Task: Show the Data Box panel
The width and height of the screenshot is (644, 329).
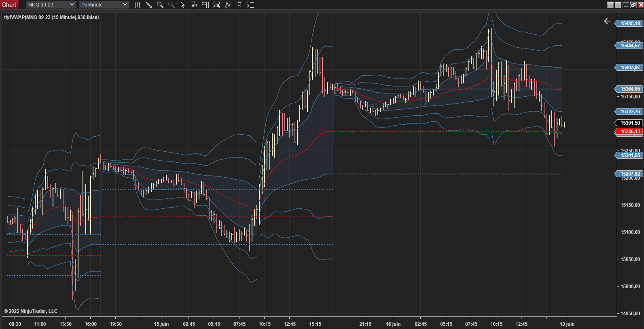Action: (194, 5)
